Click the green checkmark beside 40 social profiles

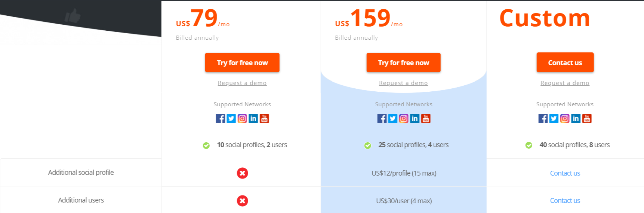pos(529,145)
